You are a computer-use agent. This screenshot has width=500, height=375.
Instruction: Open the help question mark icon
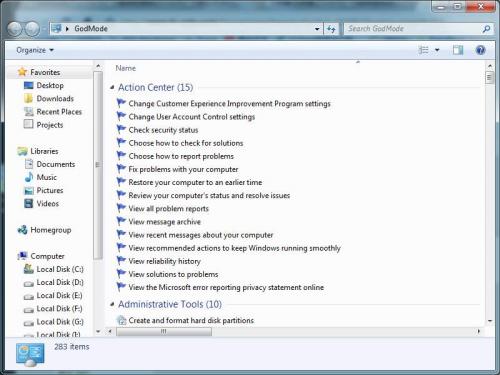(480, 50)
